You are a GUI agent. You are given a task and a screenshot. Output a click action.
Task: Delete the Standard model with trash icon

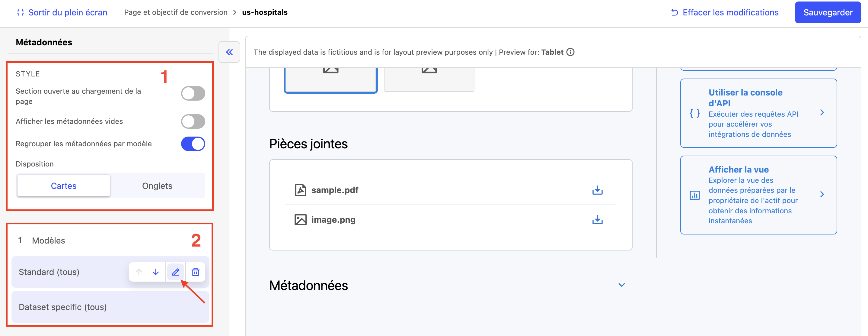pyautogui.click(x=196, y=272)
